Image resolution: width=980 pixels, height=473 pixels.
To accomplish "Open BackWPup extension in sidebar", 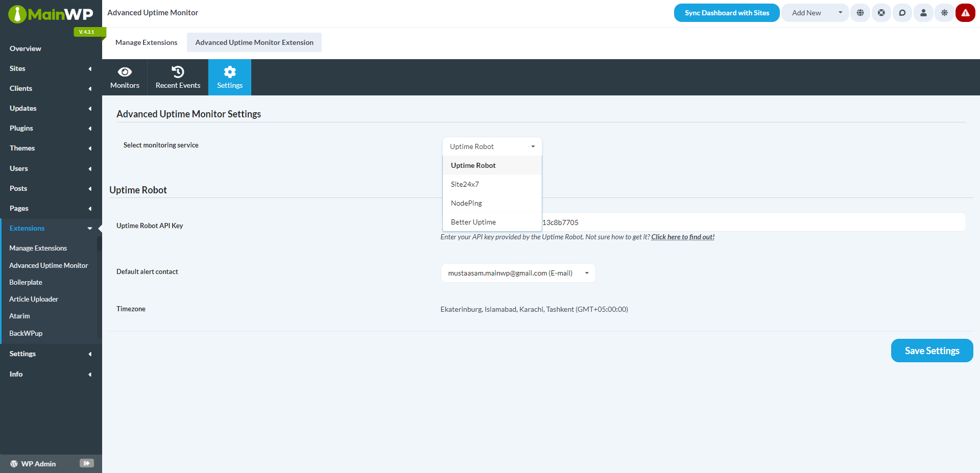I will coord(26,333).
